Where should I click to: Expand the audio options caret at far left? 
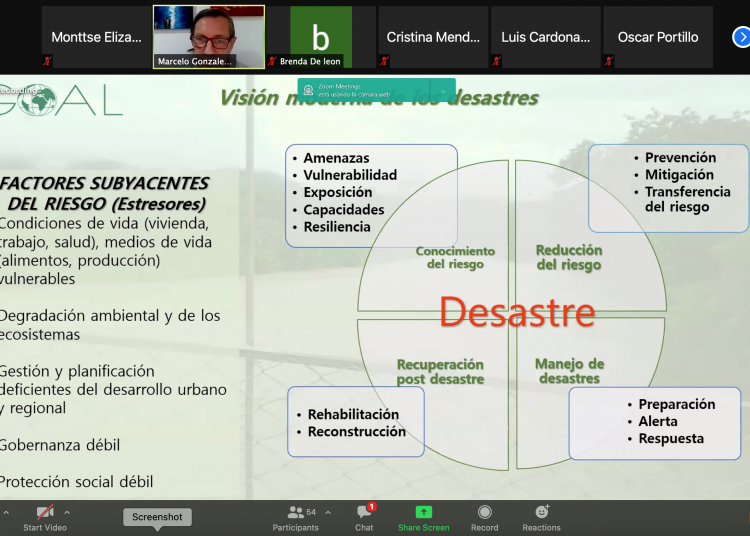click(x=5, y=512)
